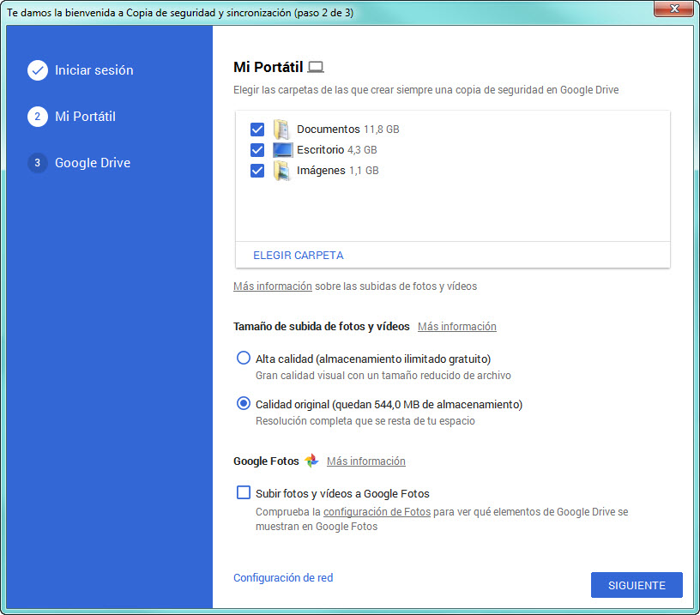
Task: Click the SIGUIENTE button
Action: coord(637,585)
